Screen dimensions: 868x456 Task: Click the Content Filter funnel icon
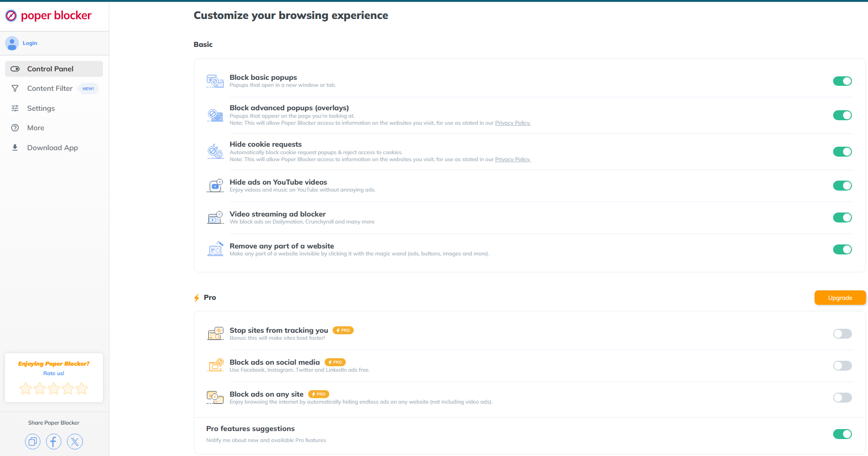[x=15, y=88]
